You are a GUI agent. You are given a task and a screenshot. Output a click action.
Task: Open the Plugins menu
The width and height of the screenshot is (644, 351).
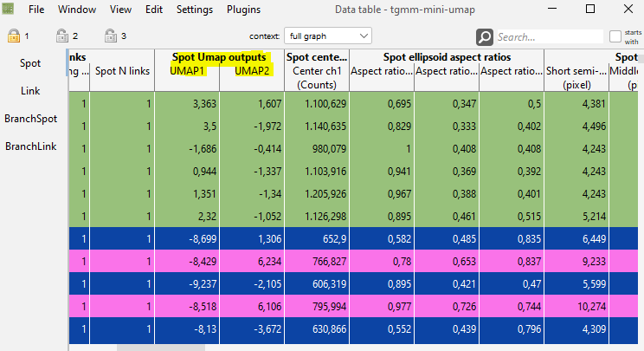[x=243, y=9]
